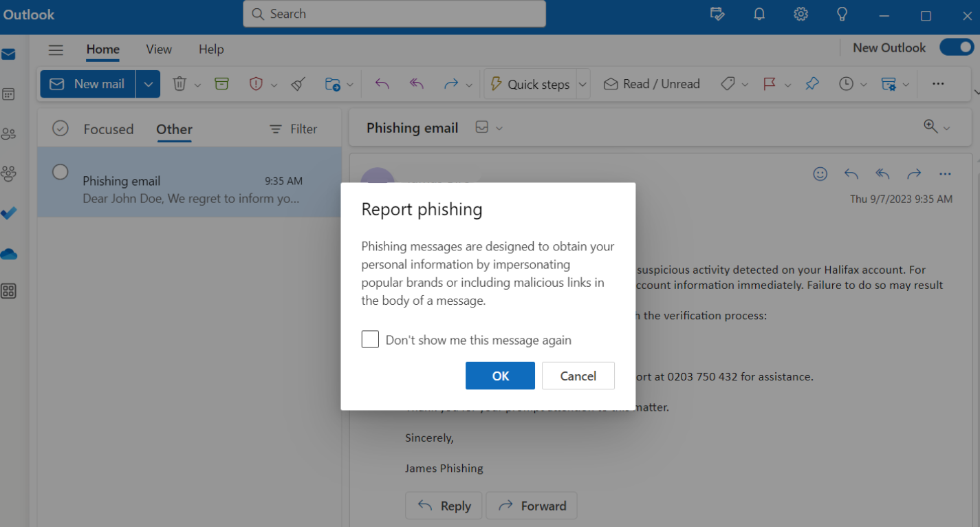Image resolution: width=980 pixels, height=527 pixels.
Task: Toggle the New Outlook switch off
Action: point(957,47)
